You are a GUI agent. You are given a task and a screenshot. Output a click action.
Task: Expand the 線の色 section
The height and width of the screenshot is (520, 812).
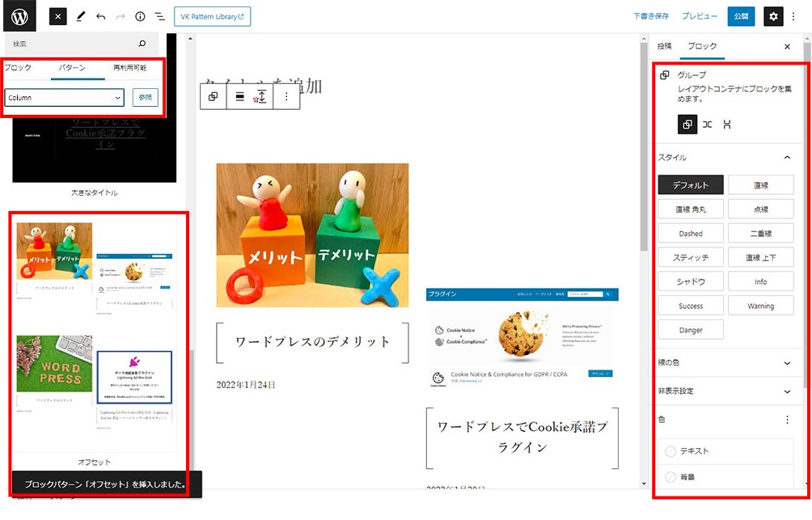click(x=787, y=363)
